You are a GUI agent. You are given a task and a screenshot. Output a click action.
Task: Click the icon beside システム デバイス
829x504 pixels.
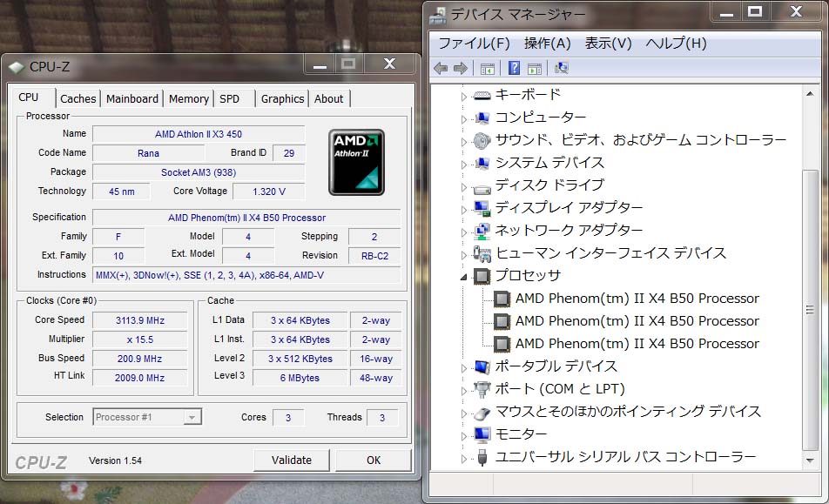click(482, 164)
